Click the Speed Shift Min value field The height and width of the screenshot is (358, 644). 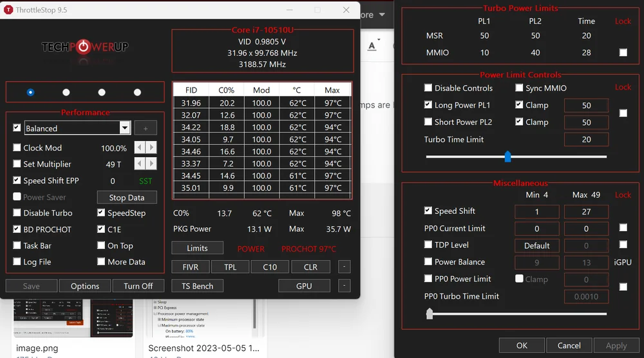click(537, 212)
